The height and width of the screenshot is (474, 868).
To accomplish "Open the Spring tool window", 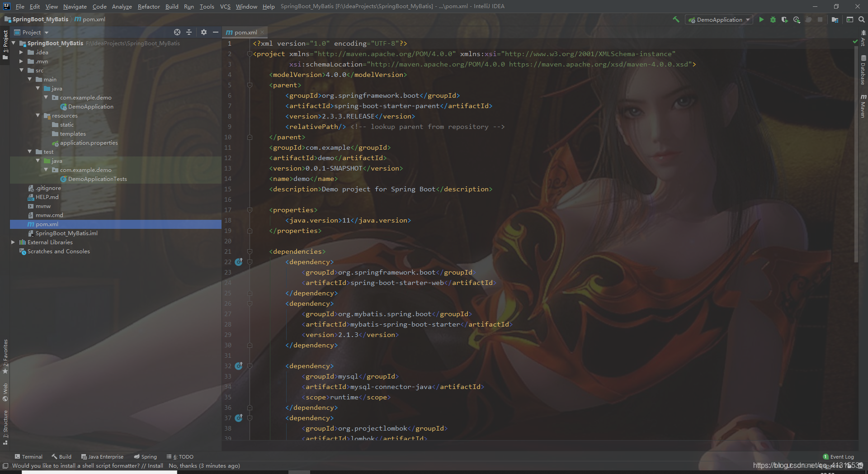I will point(145,457).
